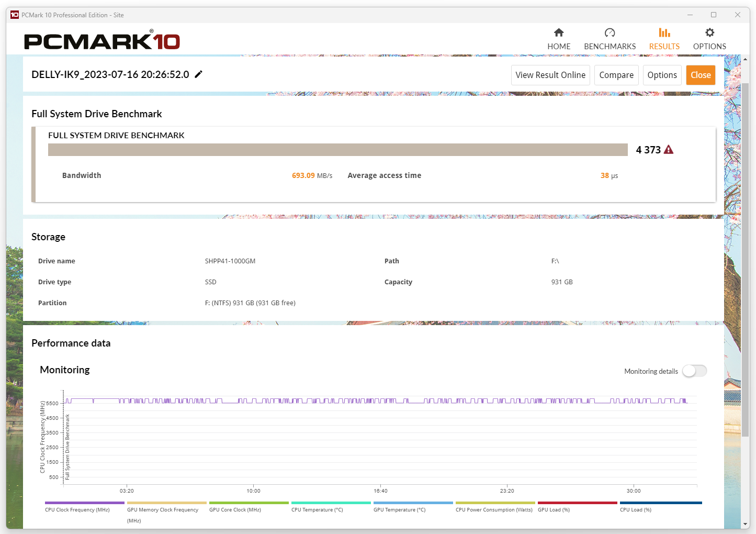
Task: Click the CPU Clock Frequency legend swatch
Action: click(85, 503)
